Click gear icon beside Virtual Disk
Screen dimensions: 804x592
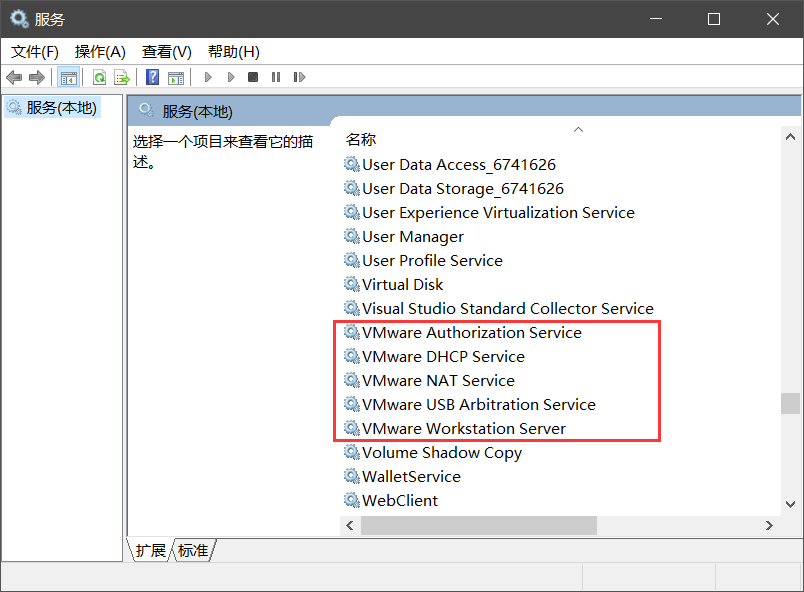[x=351, y=284]
